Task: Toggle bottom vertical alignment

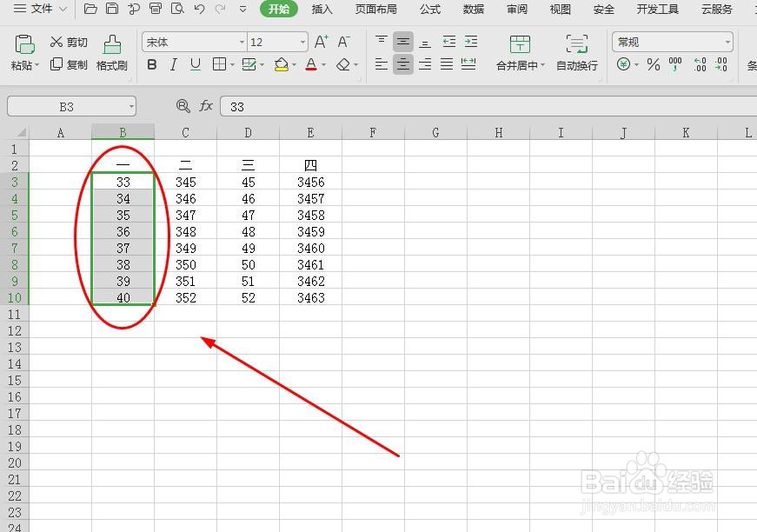Action: coord(425,42)
